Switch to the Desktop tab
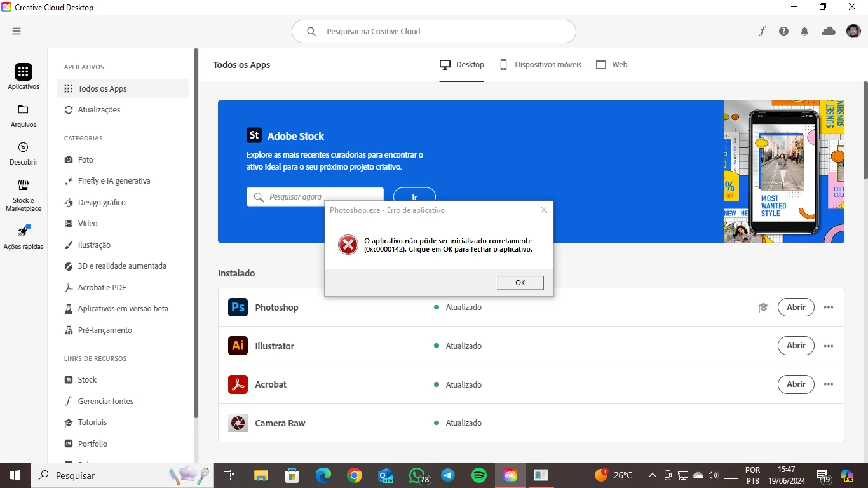Image resolution: width=868 pixels, height=488 pixels. [x=462, y=65]
